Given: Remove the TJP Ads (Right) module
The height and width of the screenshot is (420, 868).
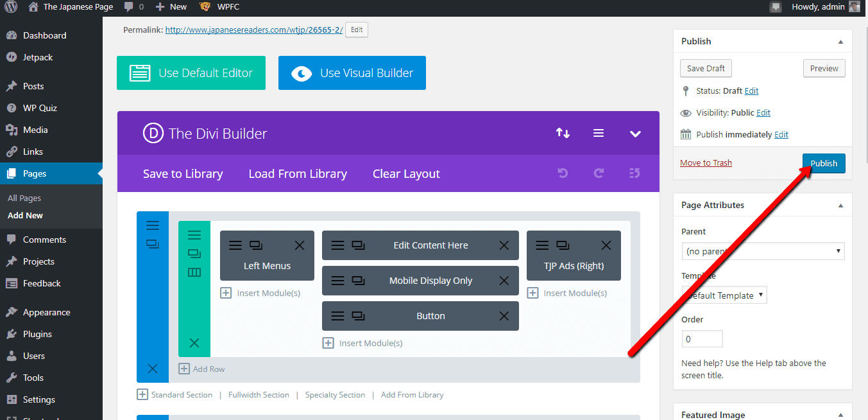Looking at the screenshot, I should pos(606,245).
